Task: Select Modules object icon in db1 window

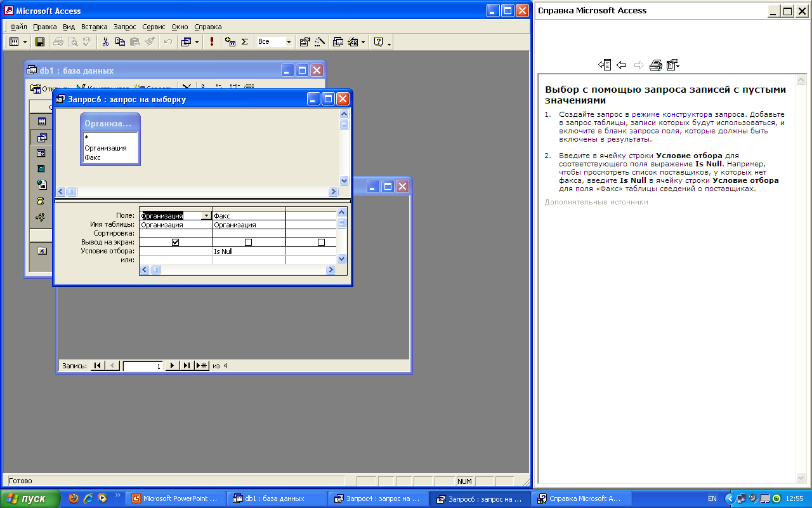Action: coord(41,217)
